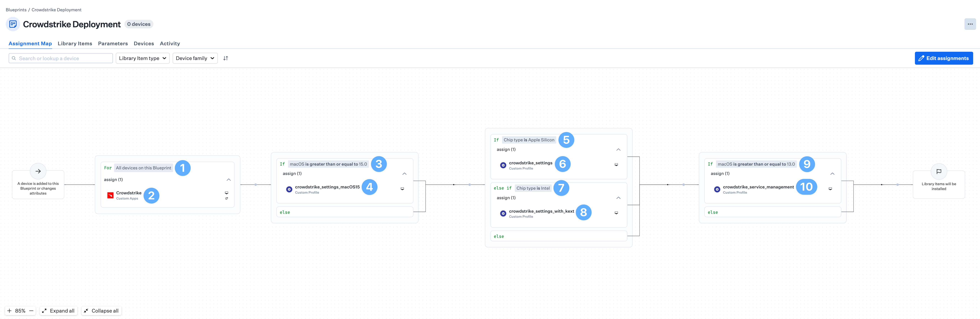Click the 0 devices badge
Viewport: 980px width, 319px height.
point(139,24)
